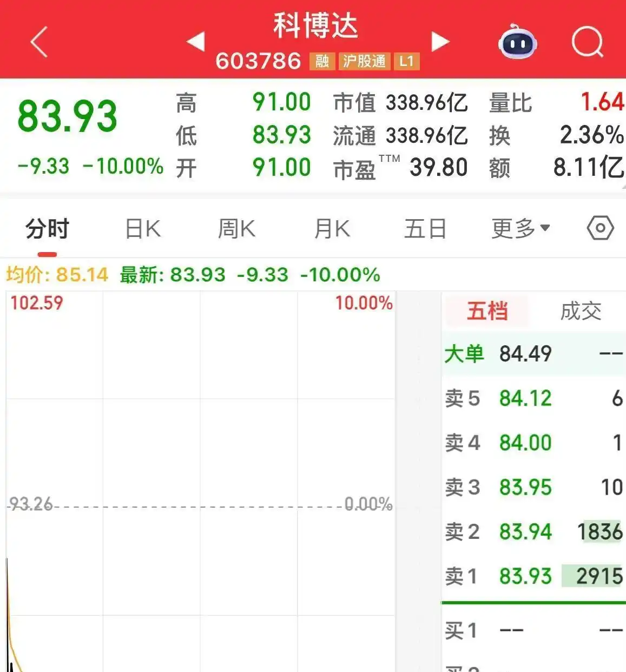Switch to the 成交 transactions tab
This screenshot has width=626, height=672.
580,311
